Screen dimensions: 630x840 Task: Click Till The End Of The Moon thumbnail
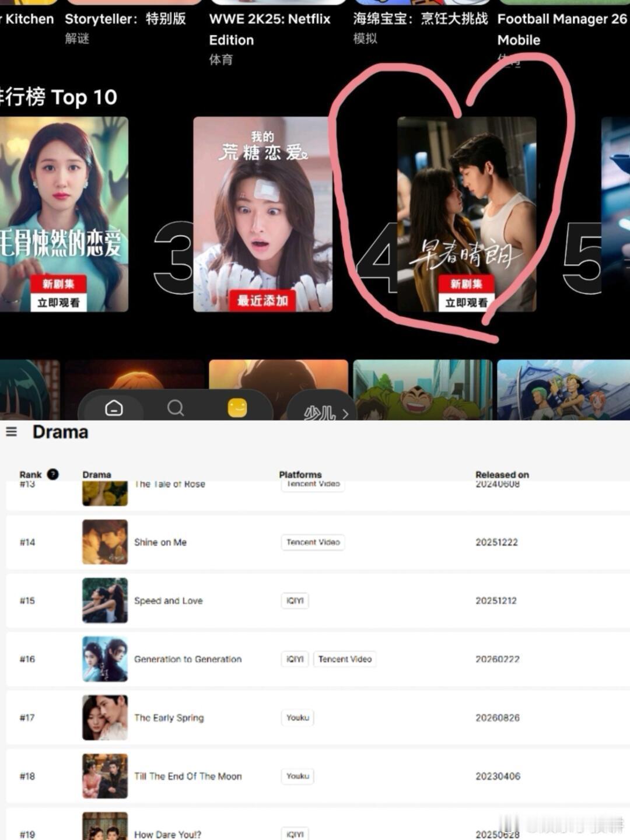[105, 776]
